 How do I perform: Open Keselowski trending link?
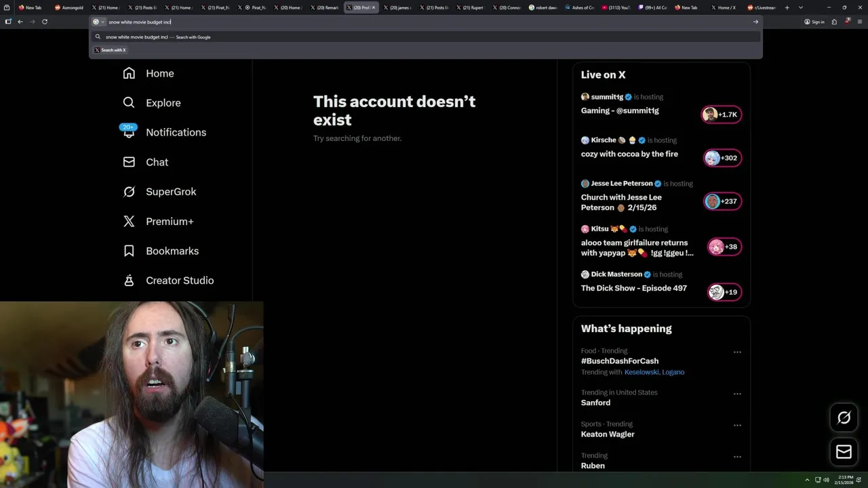pyautogui.click(x=642, y=372)
